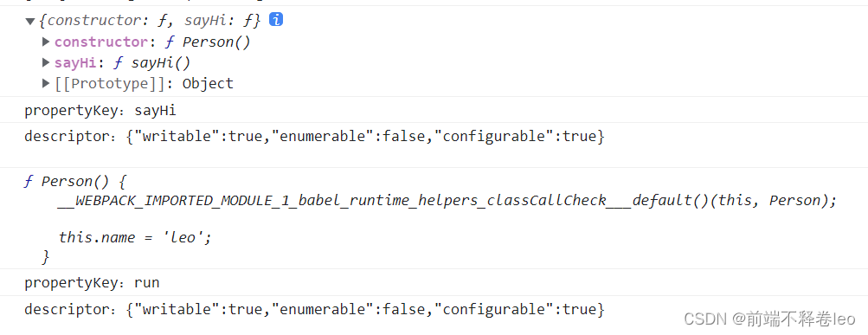Click the ƒ Person() value of constructor
Screen dimensions: 868x335
(x=208, y=42)
